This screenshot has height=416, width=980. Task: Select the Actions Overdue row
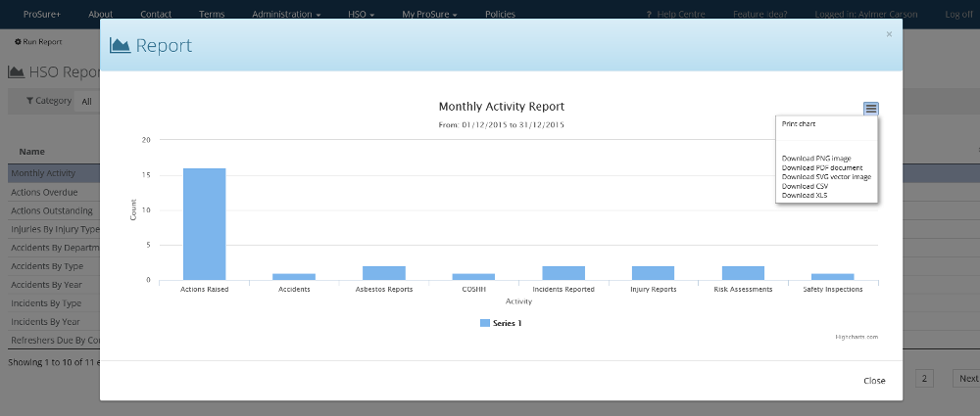click(55, 192)
